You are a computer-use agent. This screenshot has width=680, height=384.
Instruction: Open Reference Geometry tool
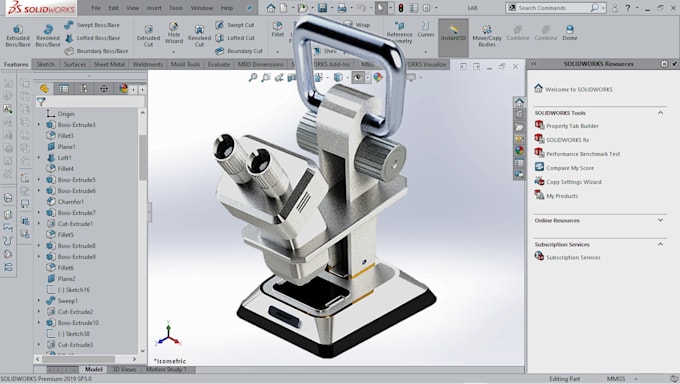click(399, 33)
